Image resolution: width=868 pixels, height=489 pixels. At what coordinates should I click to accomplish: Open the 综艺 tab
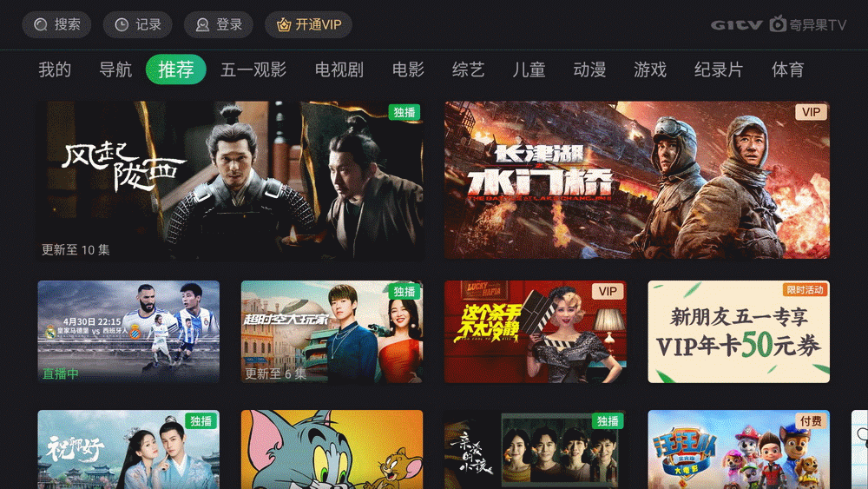(469, 69)
